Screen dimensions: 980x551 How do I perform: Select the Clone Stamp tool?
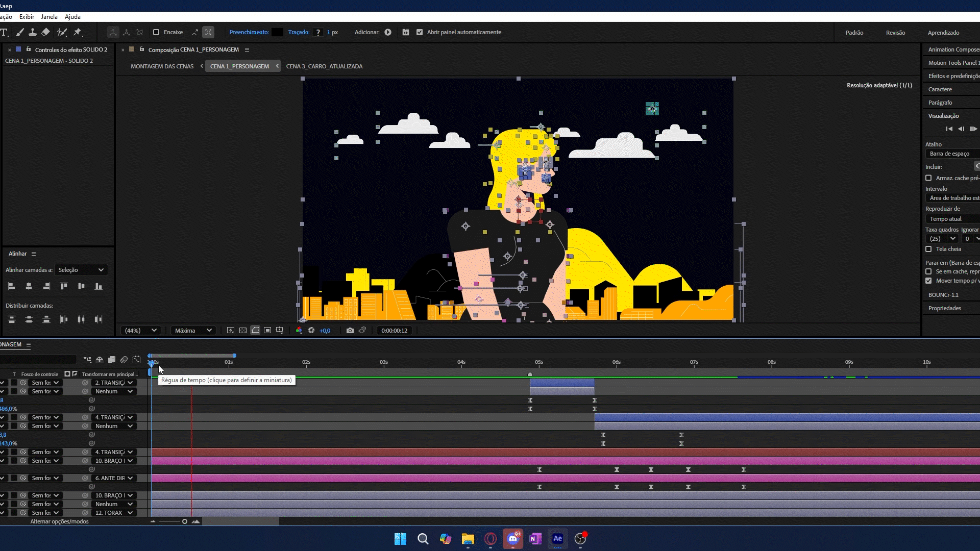point(32,32)
